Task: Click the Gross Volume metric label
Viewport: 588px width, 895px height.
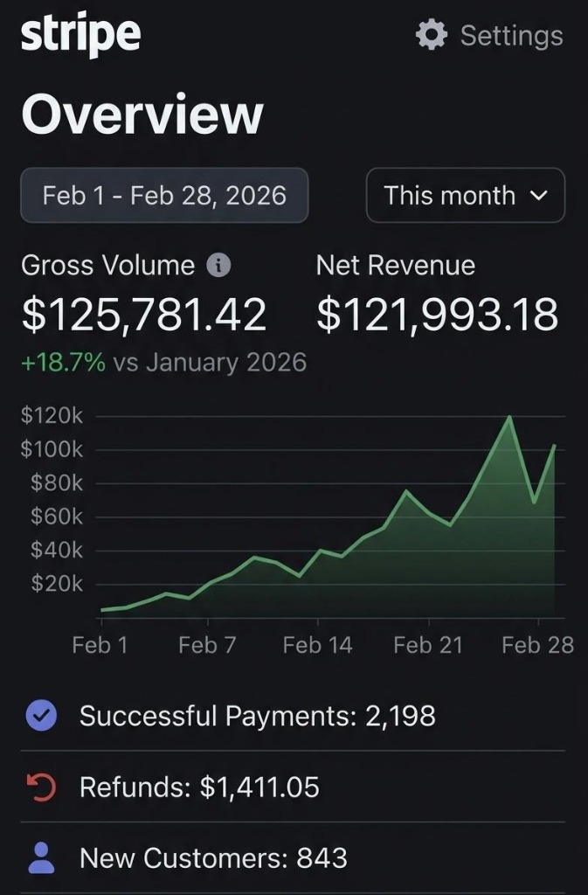Action: [107, 265]
